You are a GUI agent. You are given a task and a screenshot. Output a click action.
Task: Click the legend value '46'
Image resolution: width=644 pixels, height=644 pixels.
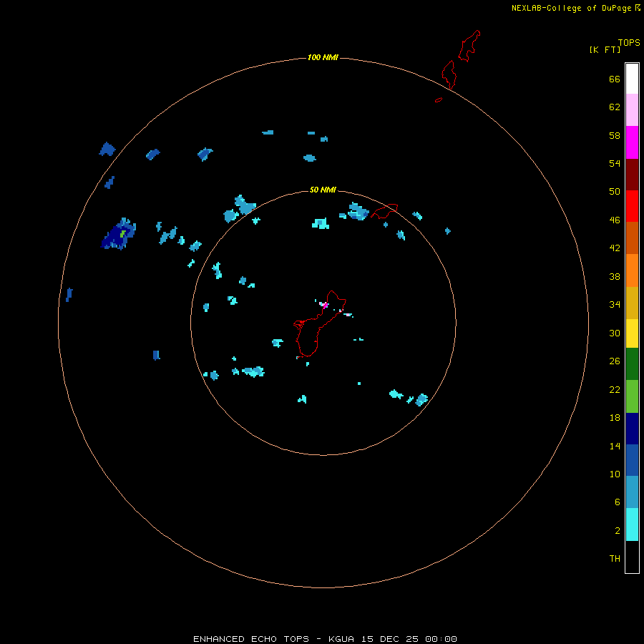[615, 220]
